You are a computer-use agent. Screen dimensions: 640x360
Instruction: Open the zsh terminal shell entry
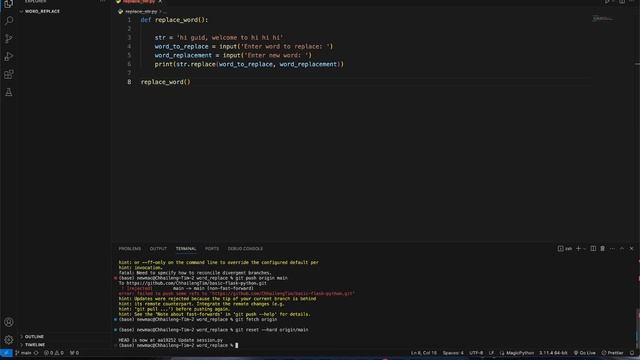(565, 249)
